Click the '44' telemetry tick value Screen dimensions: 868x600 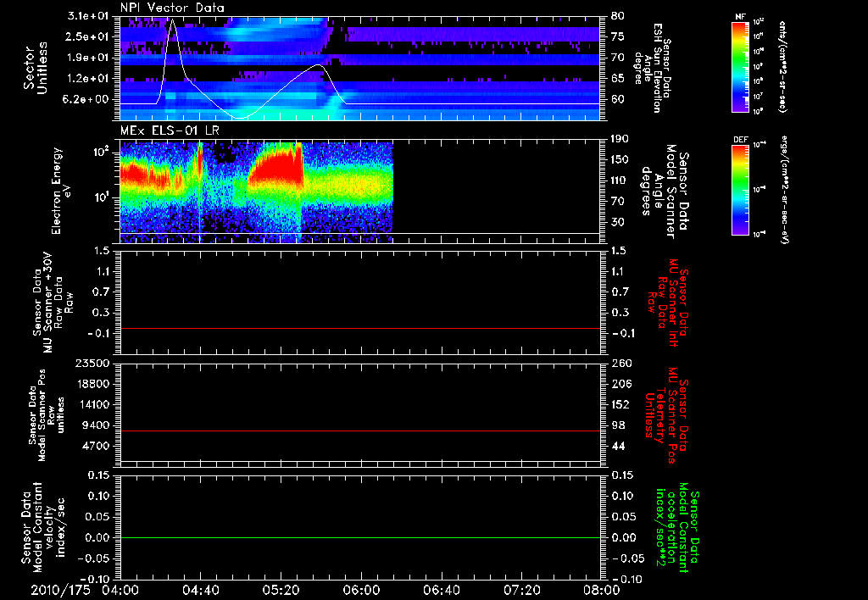pyautogui.click(x=618, y=446)
